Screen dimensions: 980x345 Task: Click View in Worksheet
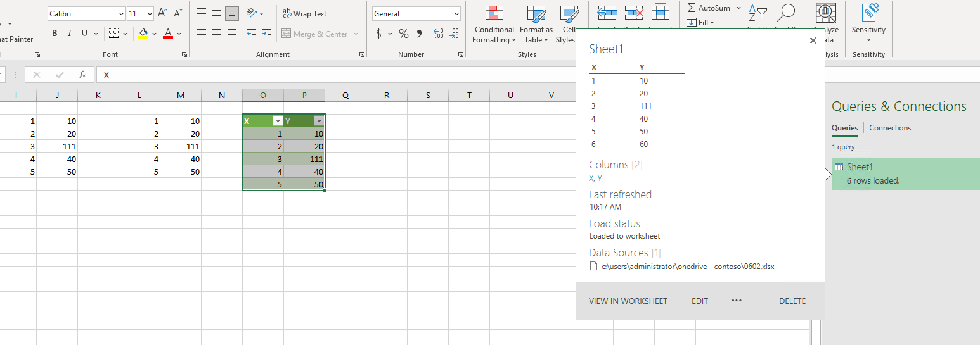pos(628,301)
